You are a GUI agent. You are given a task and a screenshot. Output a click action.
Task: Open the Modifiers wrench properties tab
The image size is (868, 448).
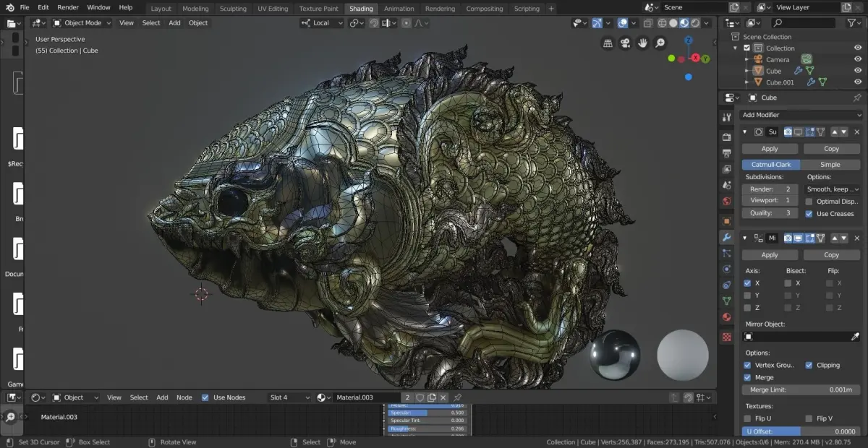click(727, 238)
